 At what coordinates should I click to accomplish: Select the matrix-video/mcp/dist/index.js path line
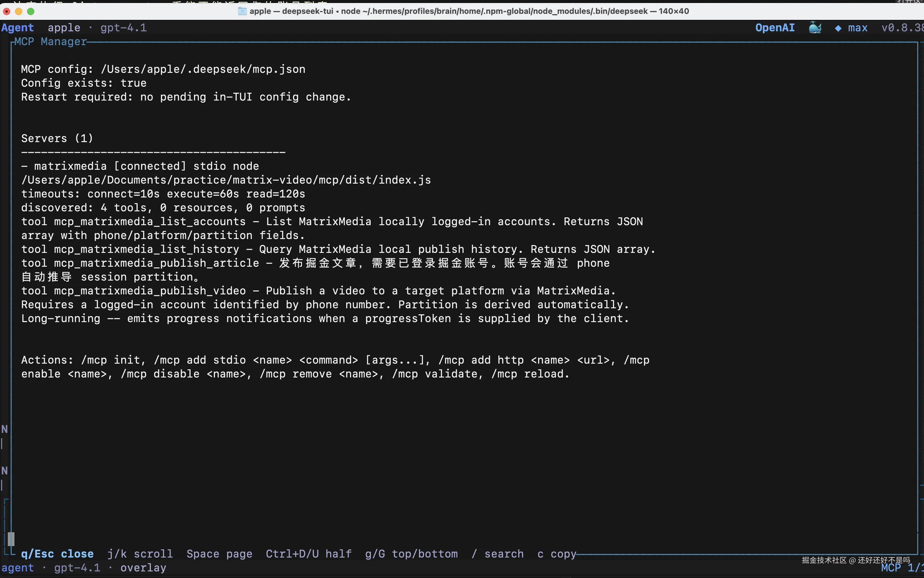(x=226, y=180)
